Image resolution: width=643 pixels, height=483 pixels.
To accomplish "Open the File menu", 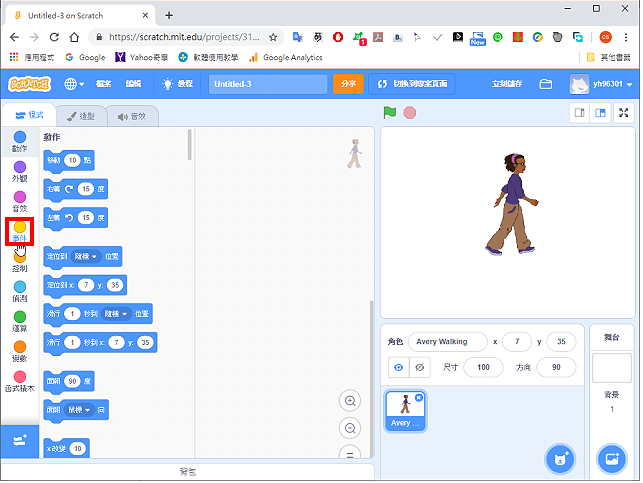I will [x=103, y=84].
